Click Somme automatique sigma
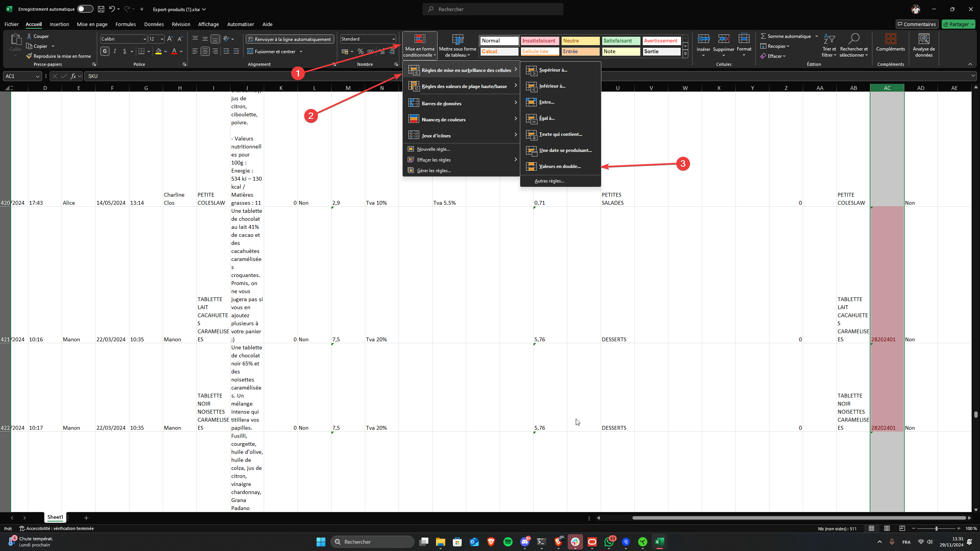This screenshot has width=980, height=551. click(x=786, y=36)
